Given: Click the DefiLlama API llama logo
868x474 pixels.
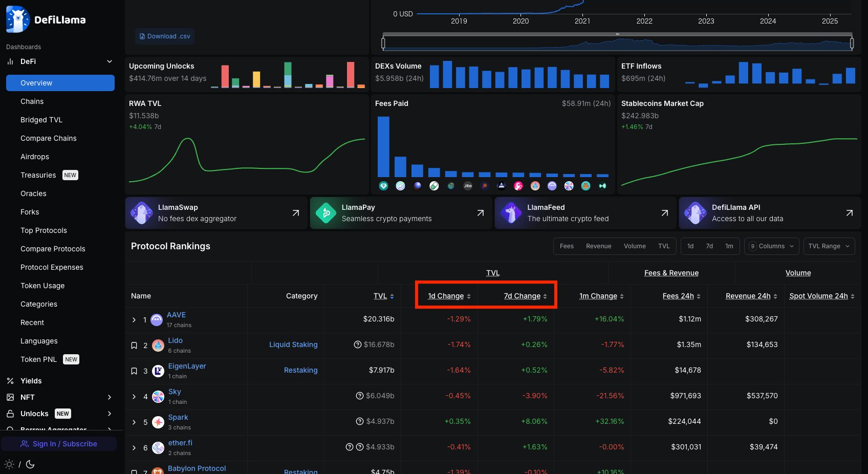Looking at the screenshot, I should (695, 213).
